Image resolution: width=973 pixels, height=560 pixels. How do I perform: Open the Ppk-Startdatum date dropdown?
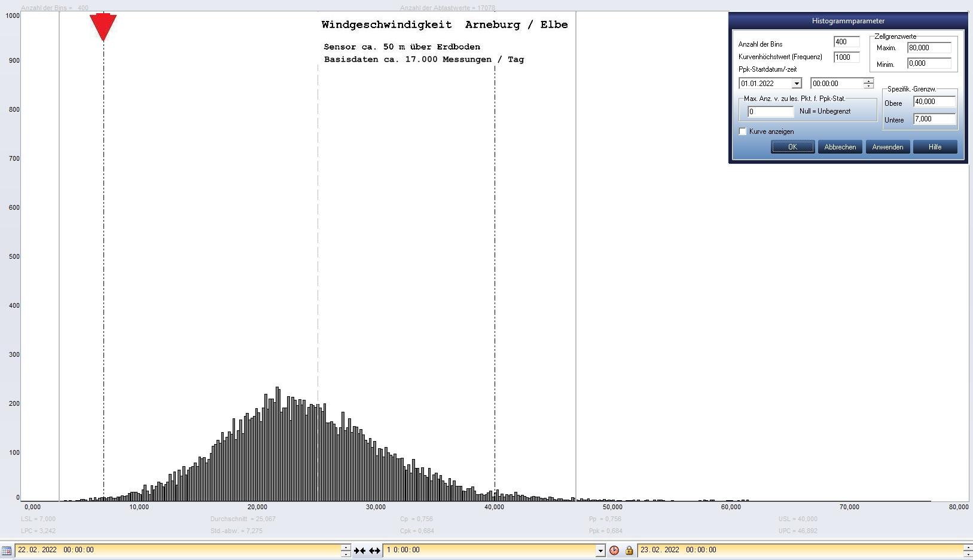(x=796, y=84)
